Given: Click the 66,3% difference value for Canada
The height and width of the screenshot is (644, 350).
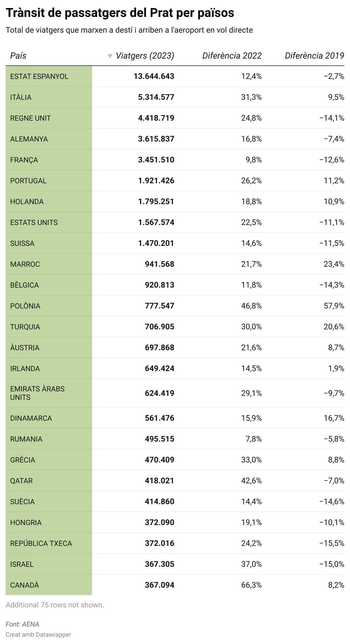Looking at the screenshot, I should pyautogui.click(x=251, y=585).
